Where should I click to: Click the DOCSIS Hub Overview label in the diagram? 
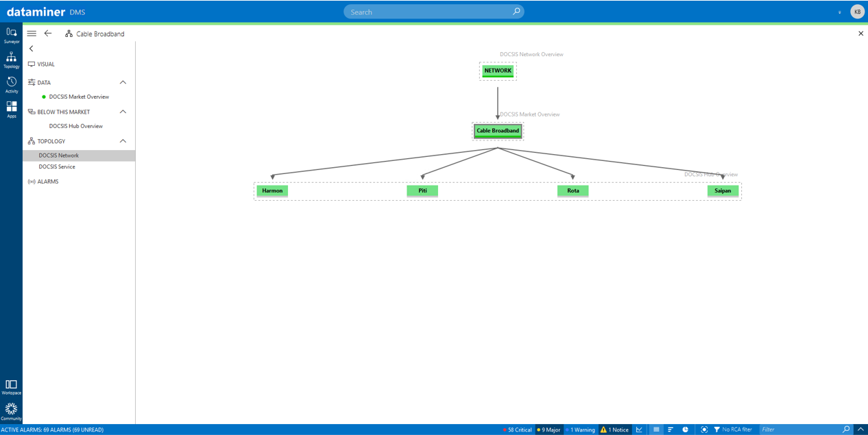tap(711, 175)
